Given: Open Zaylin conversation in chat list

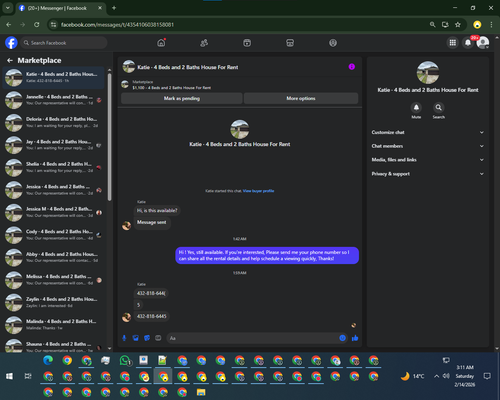Looking at the screenshot, I should pos(54,302).
